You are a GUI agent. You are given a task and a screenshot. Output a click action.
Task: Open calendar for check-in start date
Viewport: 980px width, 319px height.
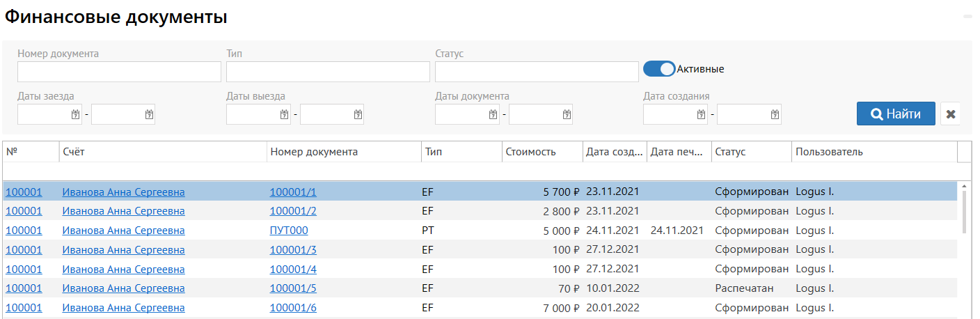(x=76, y=115)
